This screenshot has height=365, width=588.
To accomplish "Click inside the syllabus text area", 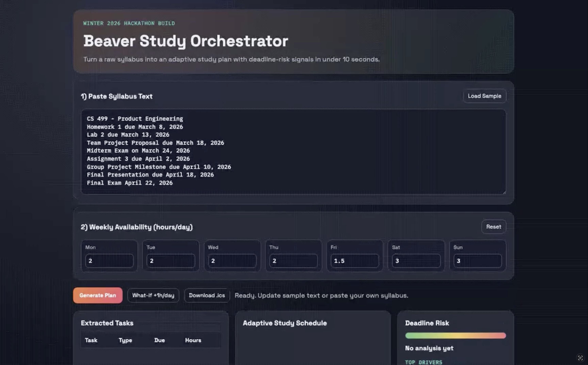I will (x=293, y=152).
